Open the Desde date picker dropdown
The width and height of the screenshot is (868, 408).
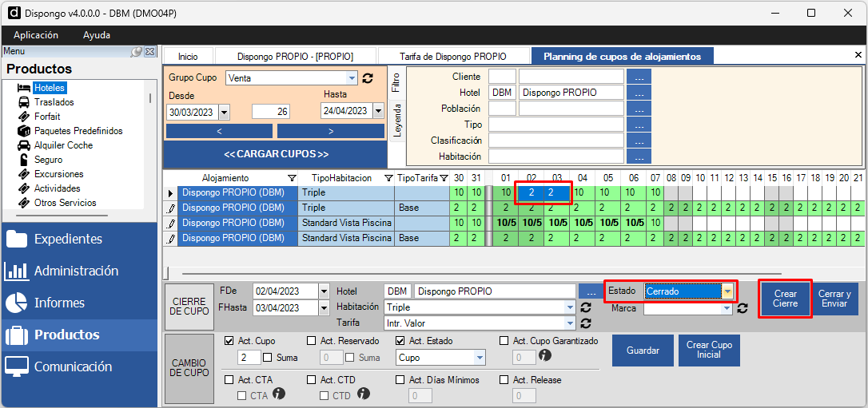223,112
